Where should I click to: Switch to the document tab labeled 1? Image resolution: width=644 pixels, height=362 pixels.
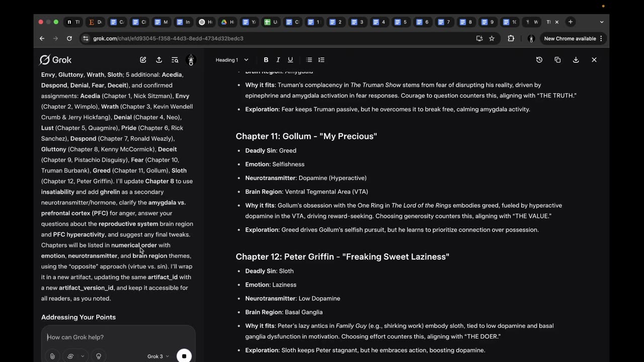click(x=314, y=22)
